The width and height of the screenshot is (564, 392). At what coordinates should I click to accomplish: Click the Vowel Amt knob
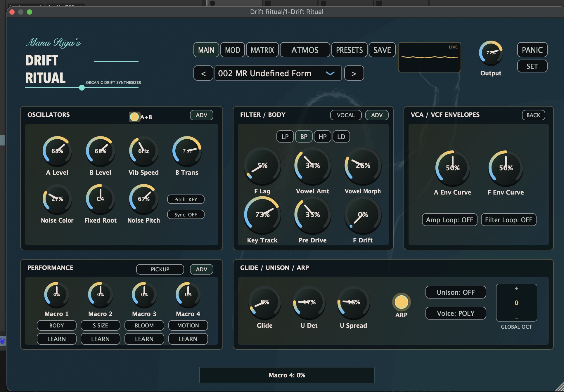point(313,166)
